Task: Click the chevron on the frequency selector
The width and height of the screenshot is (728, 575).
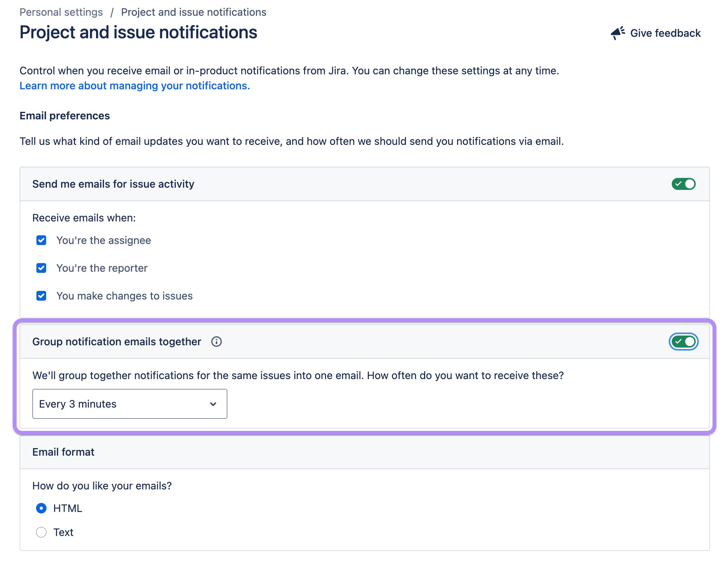Action: point(213,404)
